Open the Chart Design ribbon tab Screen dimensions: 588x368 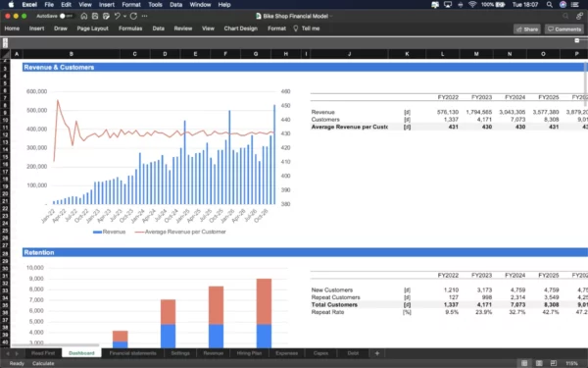pyautogui.click(x=241, y=28)
